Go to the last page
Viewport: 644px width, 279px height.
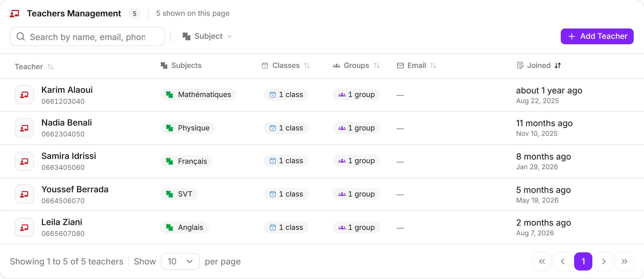(x=625, y=261)
